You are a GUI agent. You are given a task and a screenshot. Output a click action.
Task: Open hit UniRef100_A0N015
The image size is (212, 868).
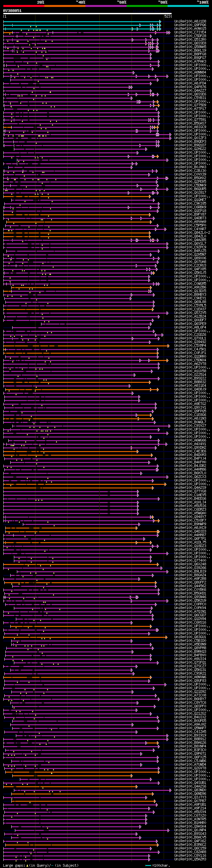point(190,28)
